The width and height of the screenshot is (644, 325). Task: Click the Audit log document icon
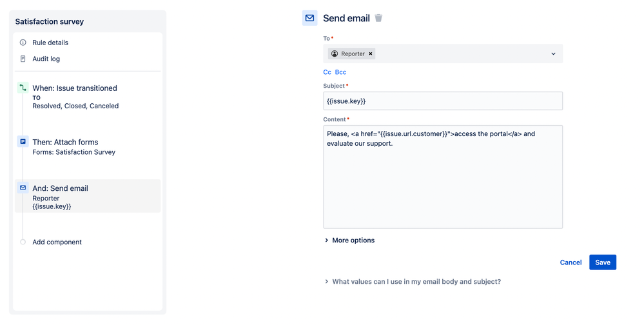point(23,59)
